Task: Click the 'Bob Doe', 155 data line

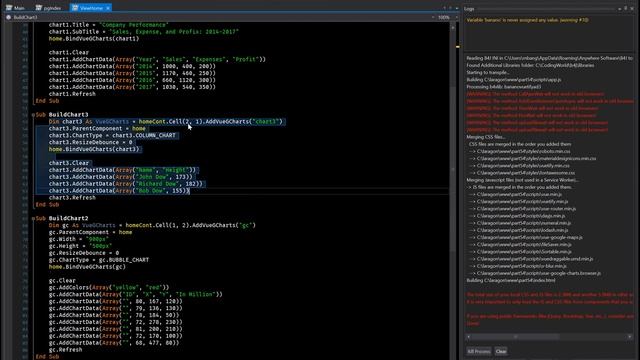Action: click(119, 191)
